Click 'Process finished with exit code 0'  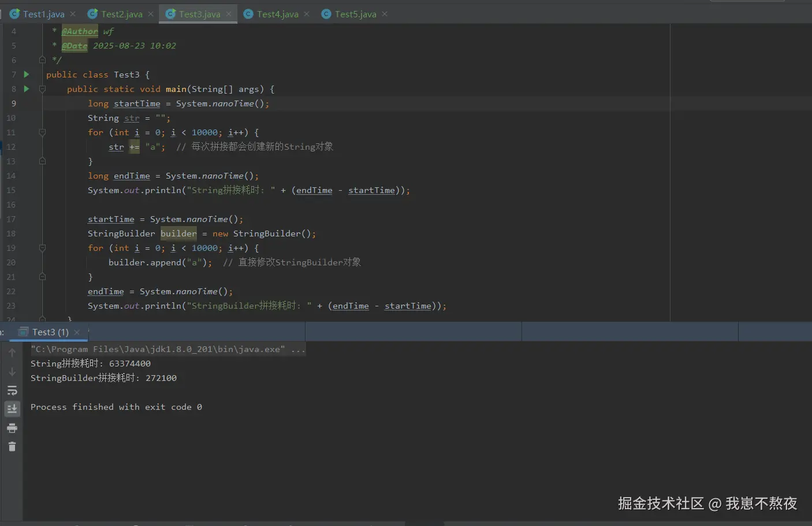(x=116, y=407)
